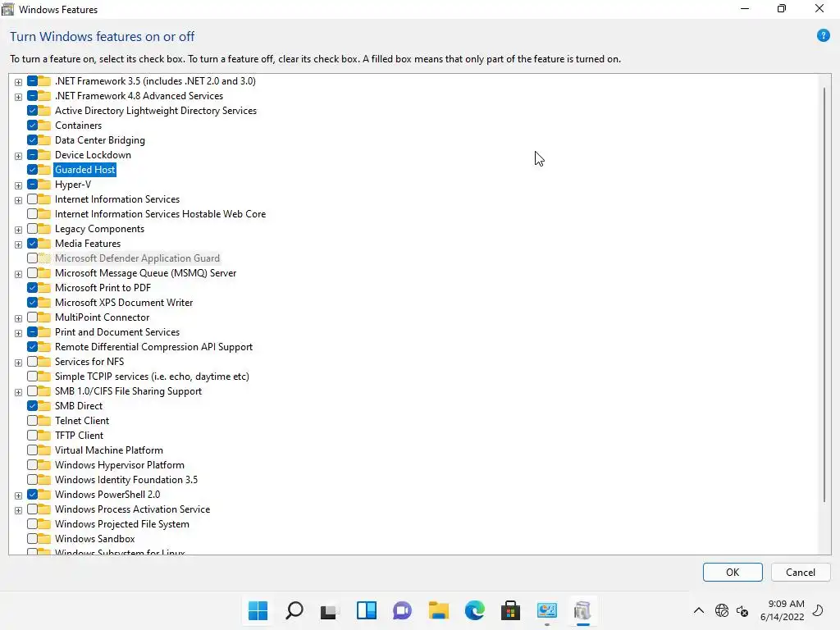
Task: Uncheck SMB Direct checkbox
Action: pos(32,405)
